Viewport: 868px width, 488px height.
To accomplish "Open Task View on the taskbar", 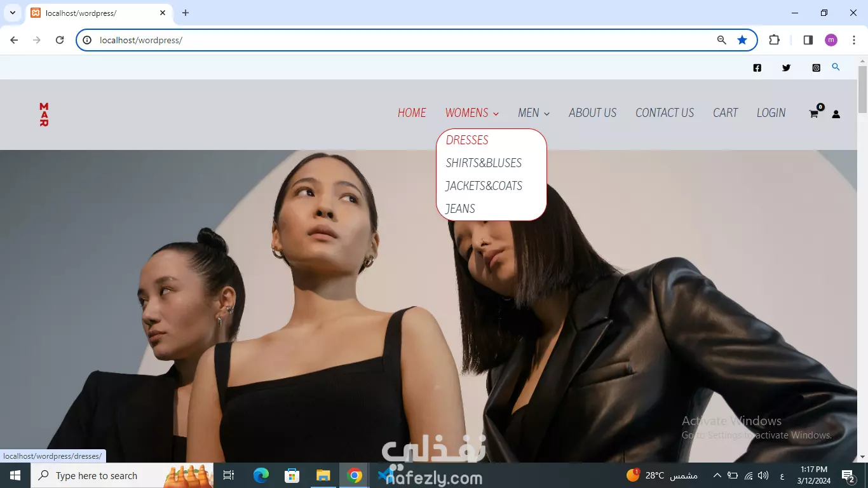I will pyautogui.click(x=229, y=475).
